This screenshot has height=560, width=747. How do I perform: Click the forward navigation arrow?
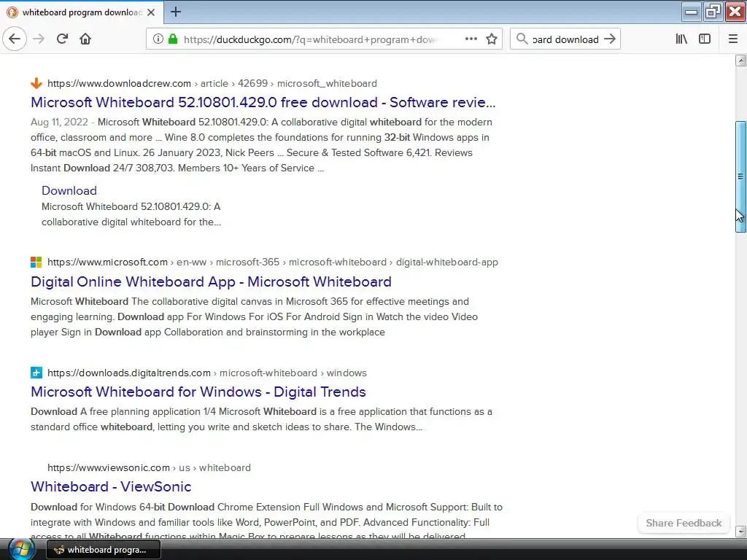(x=39, y=39)
